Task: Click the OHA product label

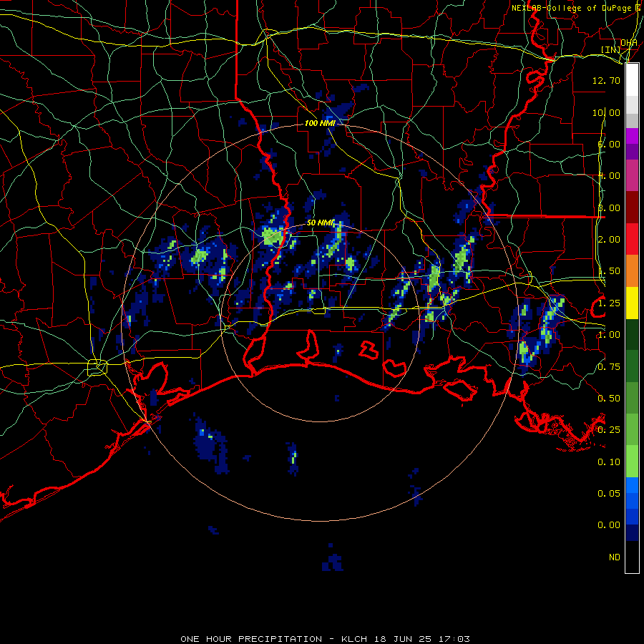Action: pos(629,43)
